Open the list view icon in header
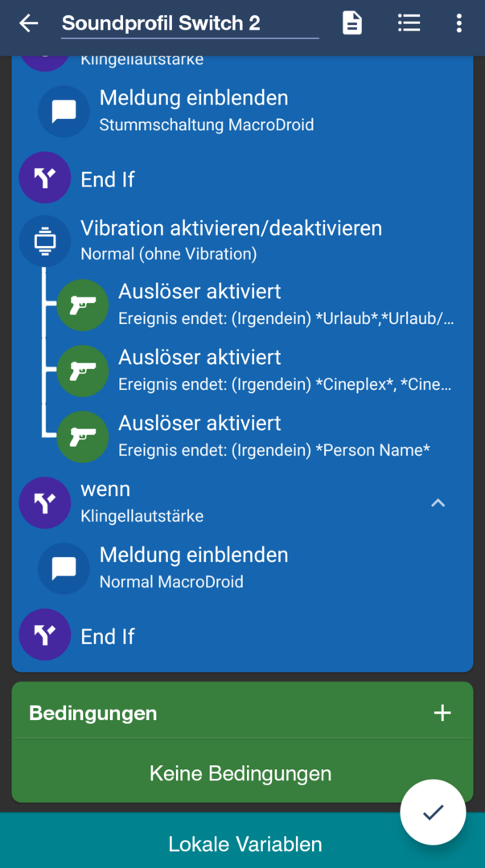485x868 pixels. [409, 23]
